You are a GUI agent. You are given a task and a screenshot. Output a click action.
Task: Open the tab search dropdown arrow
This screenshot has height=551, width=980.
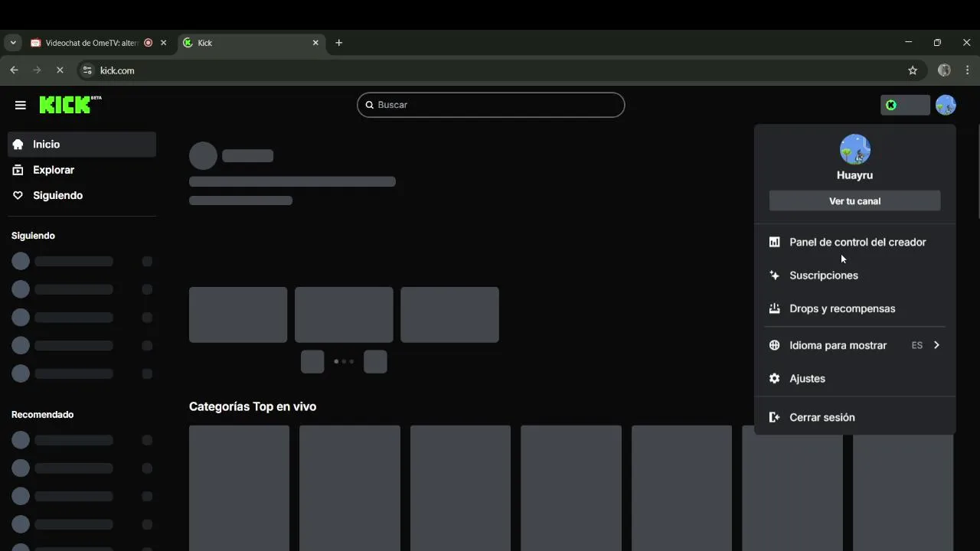pos(13,43)
